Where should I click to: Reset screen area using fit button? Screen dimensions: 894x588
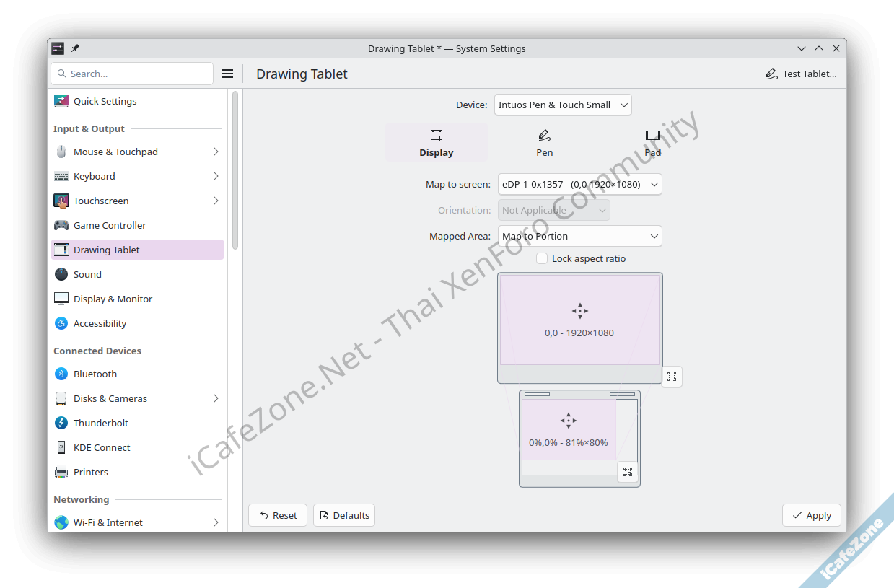pyautogui.click(x=672, y=377)
